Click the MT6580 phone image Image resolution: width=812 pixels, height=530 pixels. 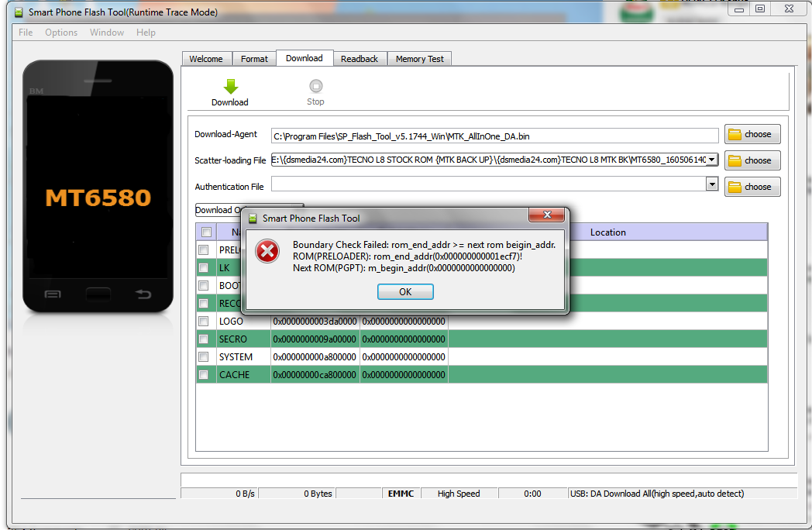[x=98, y=187]
